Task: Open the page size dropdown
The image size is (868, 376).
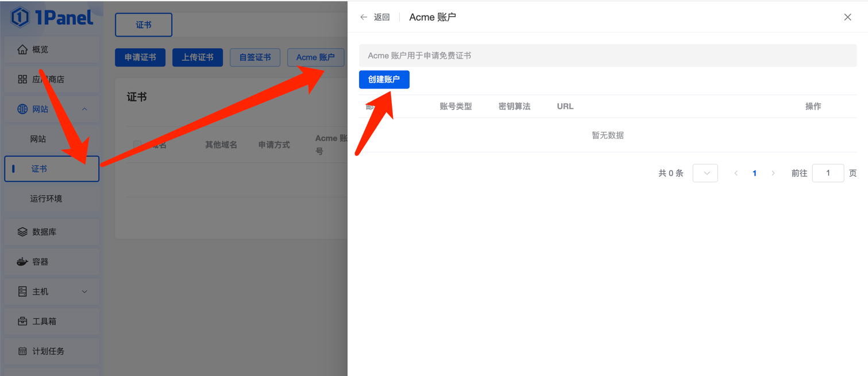Action: click(x=705, y=173)
